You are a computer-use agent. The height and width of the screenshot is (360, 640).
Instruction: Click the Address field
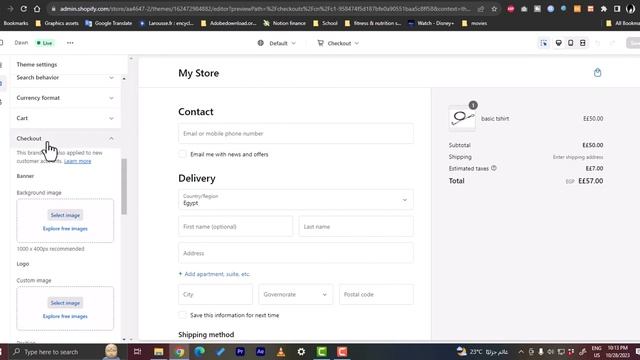point(296,253)
